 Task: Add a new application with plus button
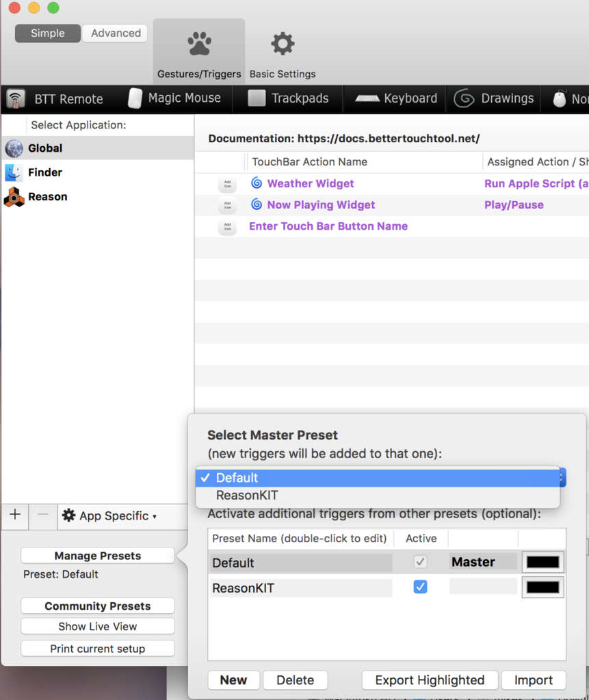tap(15, 515)
